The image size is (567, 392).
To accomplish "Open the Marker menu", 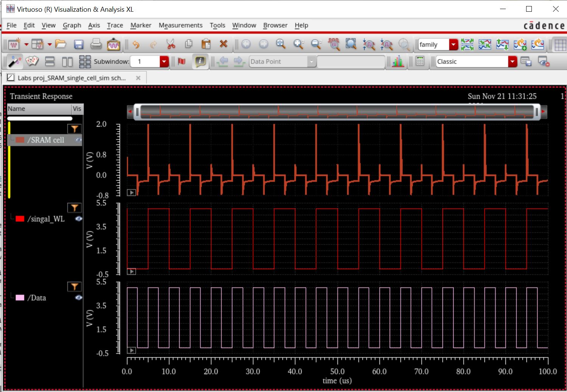I will 141,25.
